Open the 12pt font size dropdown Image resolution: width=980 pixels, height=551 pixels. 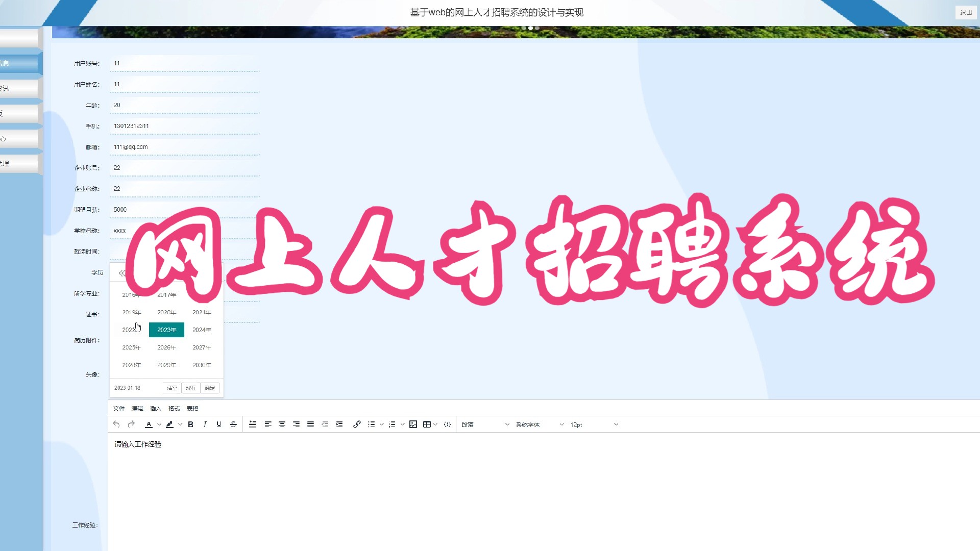(x=594, y=424)
